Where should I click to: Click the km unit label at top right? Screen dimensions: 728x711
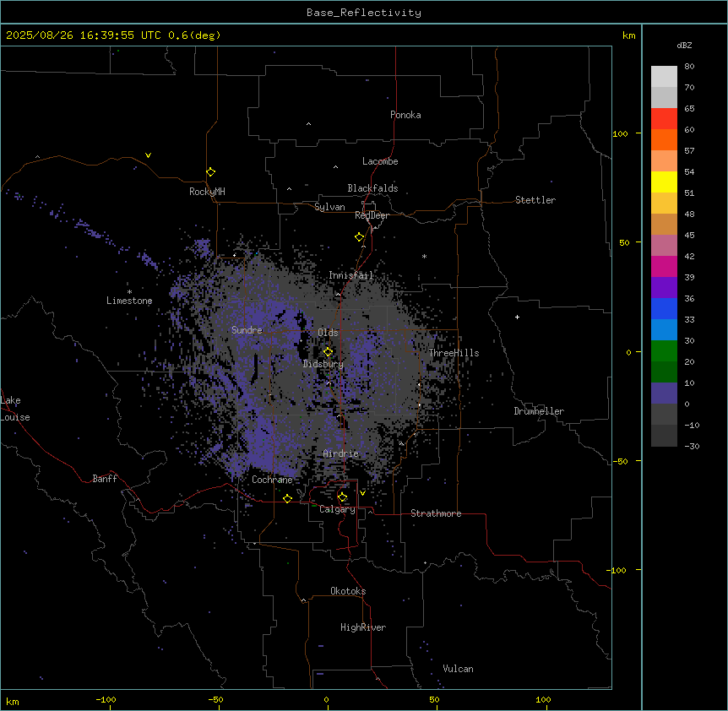point(628,35)
